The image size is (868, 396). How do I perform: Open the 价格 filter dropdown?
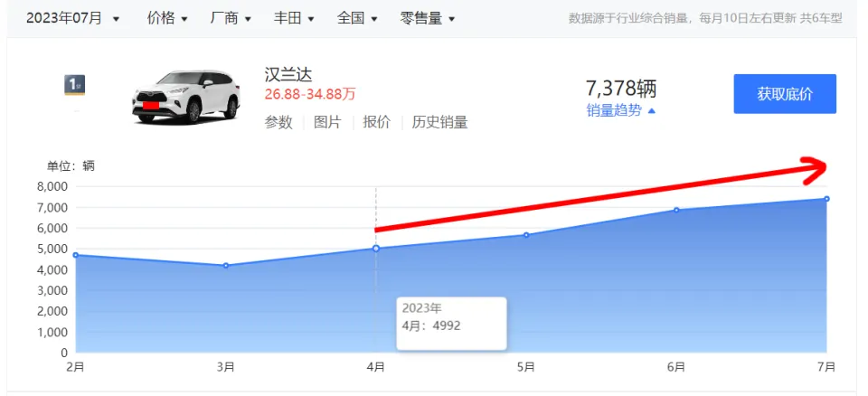167,18
